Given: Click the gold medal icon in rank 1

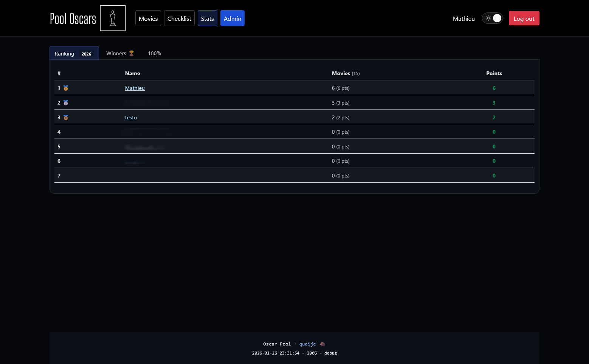Looking at the screenshot, I should (66, 88).
